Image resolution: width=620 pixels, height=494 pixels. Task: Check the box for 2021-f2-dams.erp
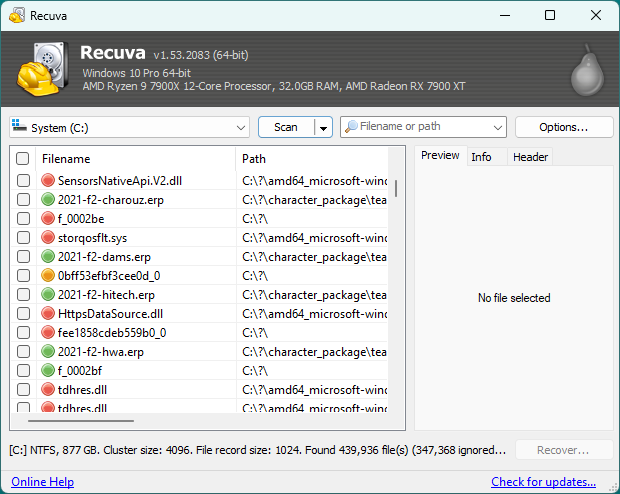click(23, 256)
